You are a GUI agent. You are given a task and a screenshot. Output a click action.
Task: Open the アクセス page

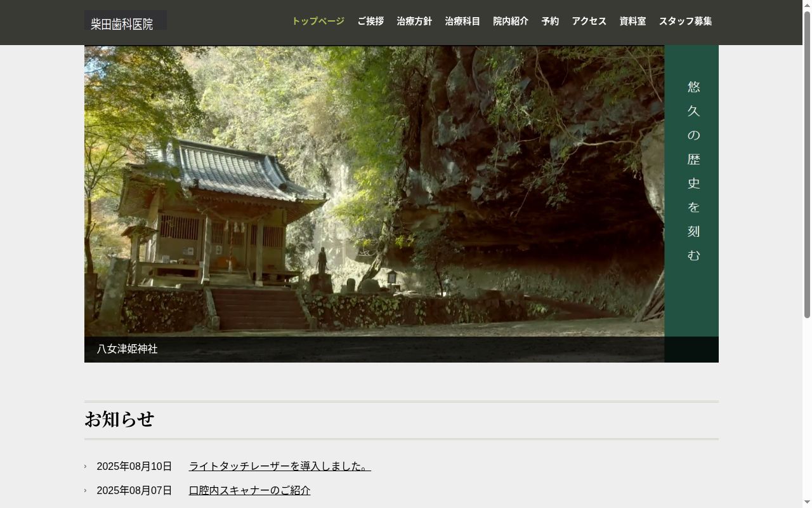(x=589, y=21)
